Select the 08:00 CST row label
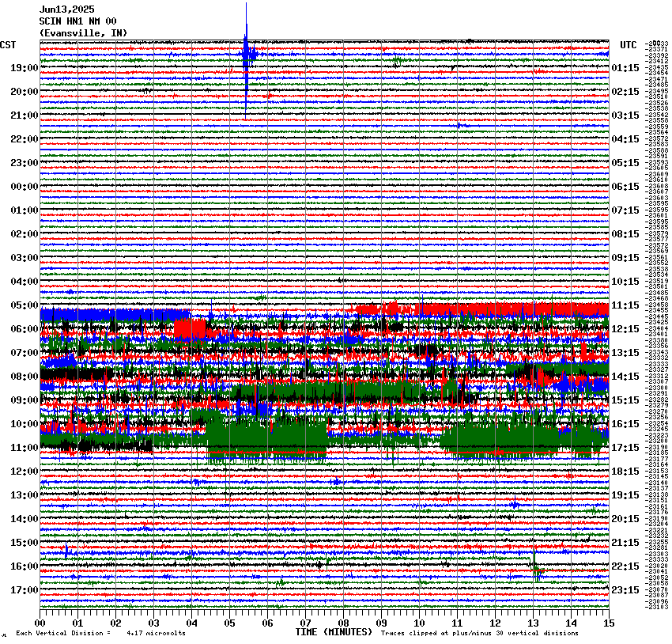The image size is (672, 644). 25,377
